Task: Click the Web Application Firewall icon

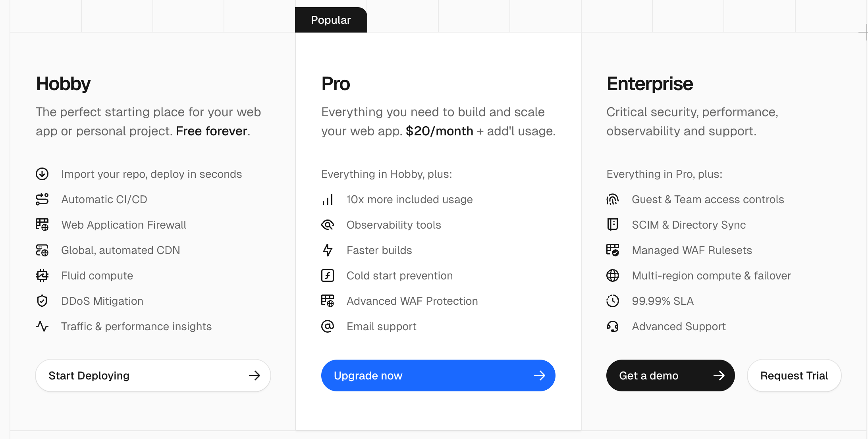Action: click(x=42, y=225)
